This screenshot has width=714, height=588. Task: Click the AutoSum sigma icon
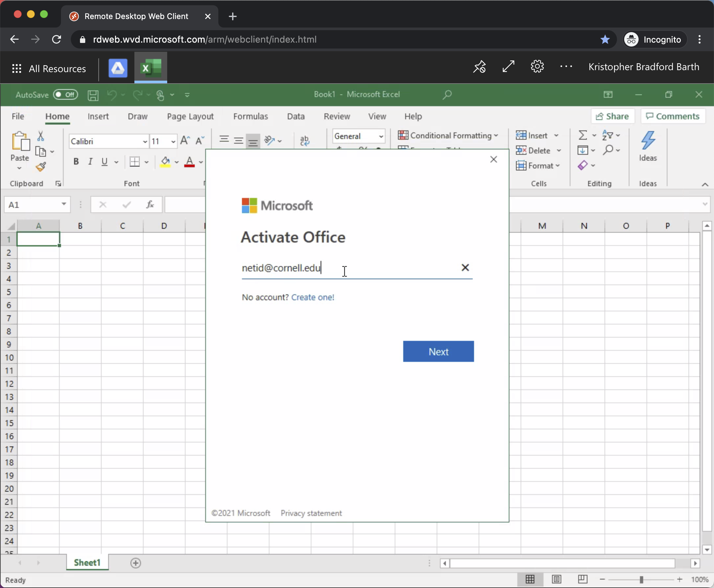point(583,135)
